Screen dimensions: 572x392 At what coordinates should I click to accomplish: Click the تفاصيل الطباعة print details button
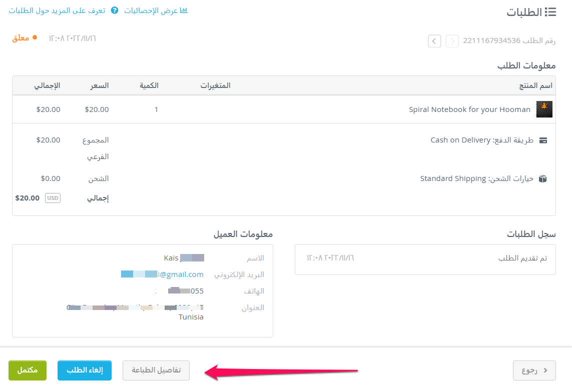tap(156, 370)
